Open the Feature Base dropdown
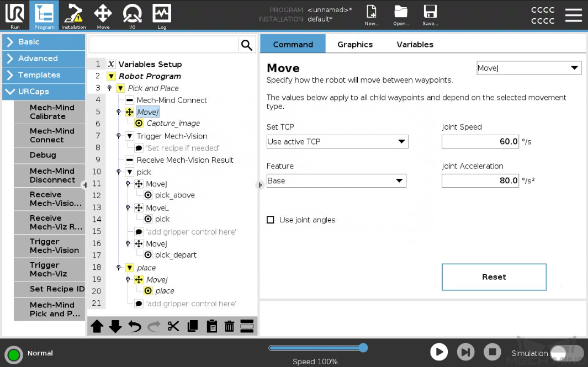 click(336, 180)
